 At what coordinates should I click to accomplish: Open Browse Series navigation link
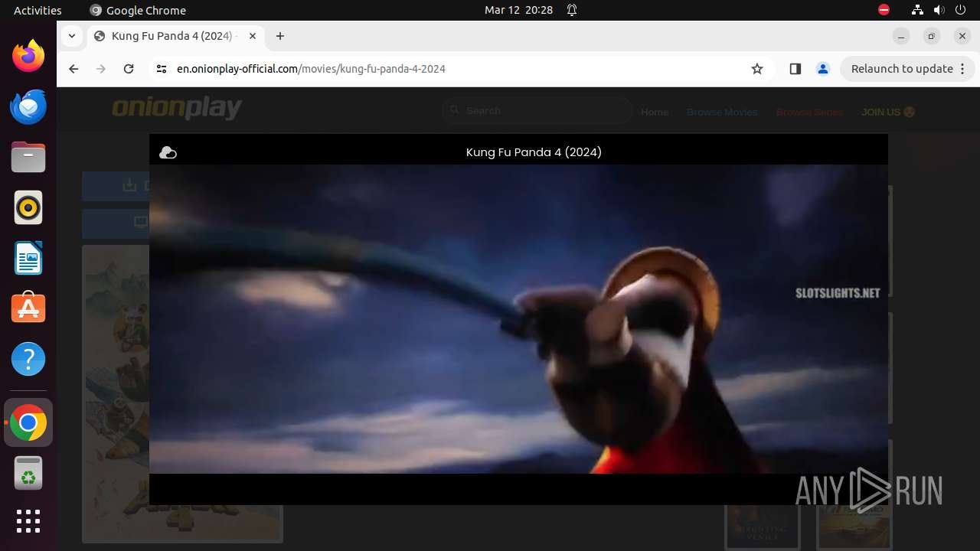809,112
